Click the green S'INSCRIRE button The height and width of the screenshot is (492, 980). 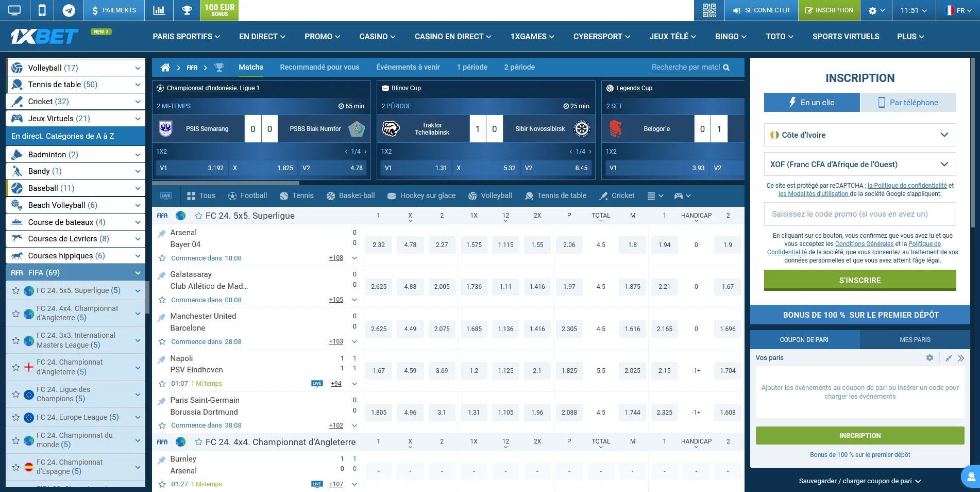pyautogui.click(x=859, y=281)
